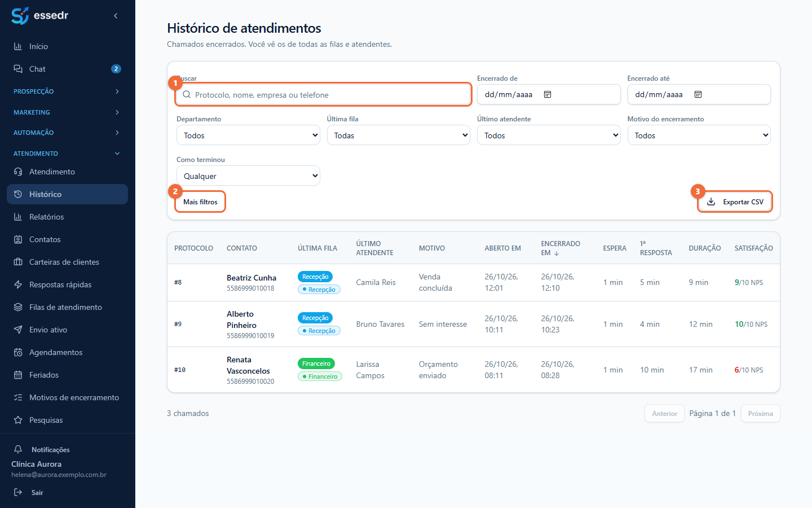Sort by the Encerrado em column header

tap(561, 248)
